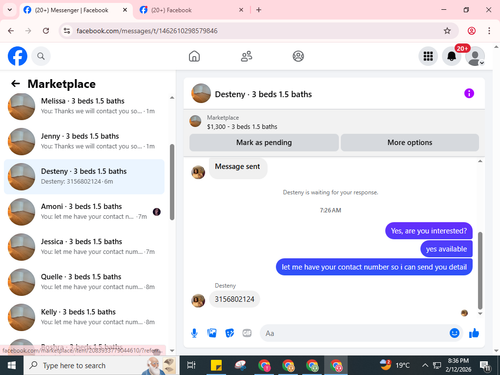Click the chat messages scrollbar
This screenshot has height=375, width=500.
pyautogui.click(x=480, y=271)
